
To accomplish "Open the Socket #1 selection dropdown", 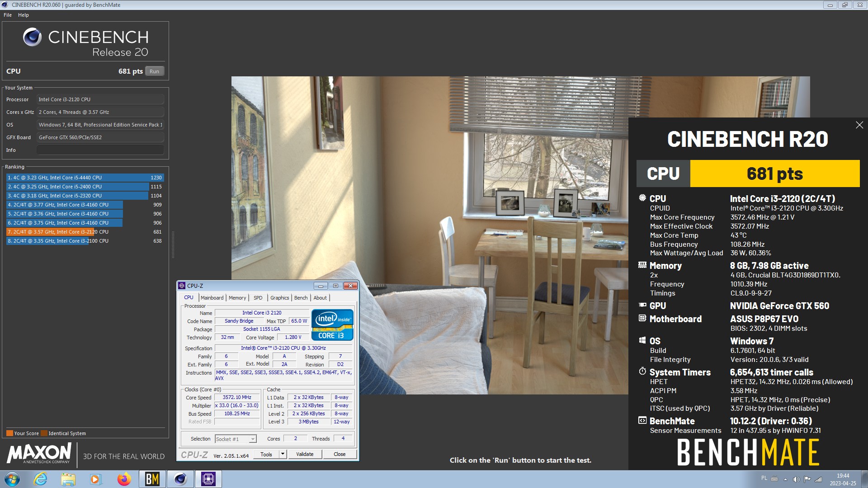I will (x=236, y=439).
